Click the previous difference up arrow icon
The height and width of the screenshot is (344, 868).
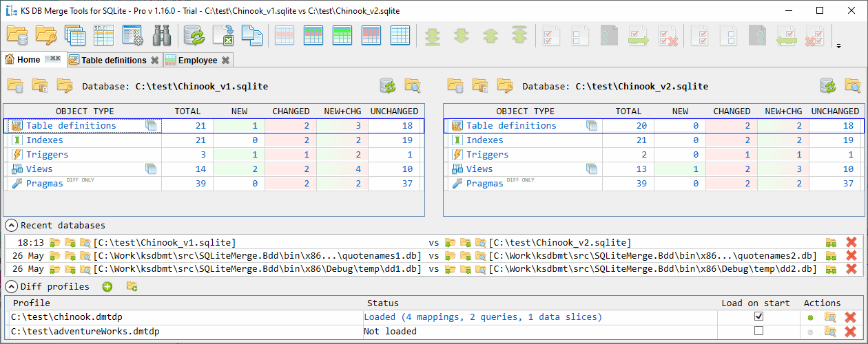(490, 35)
